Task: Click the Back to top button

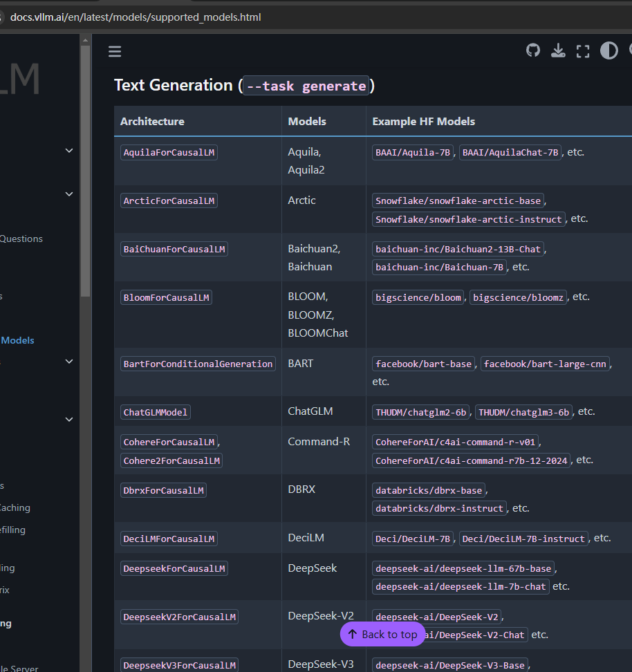Action: pos(382,634)
